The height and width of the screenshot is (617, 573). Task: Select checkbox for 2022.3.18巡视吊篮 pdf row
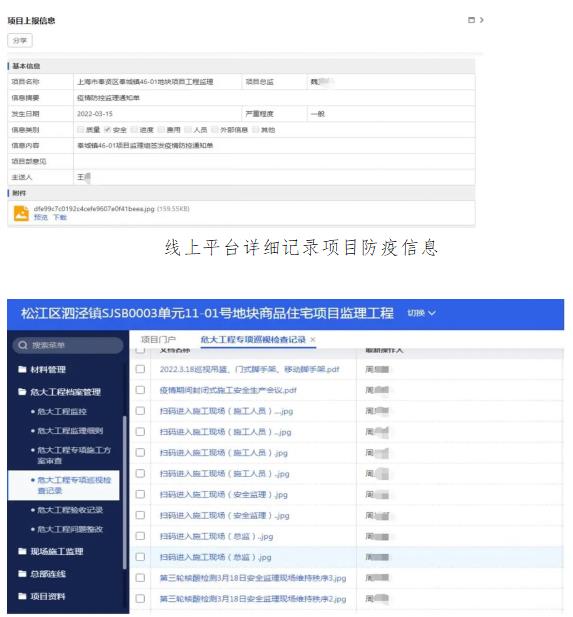click(x=140, y=369)
